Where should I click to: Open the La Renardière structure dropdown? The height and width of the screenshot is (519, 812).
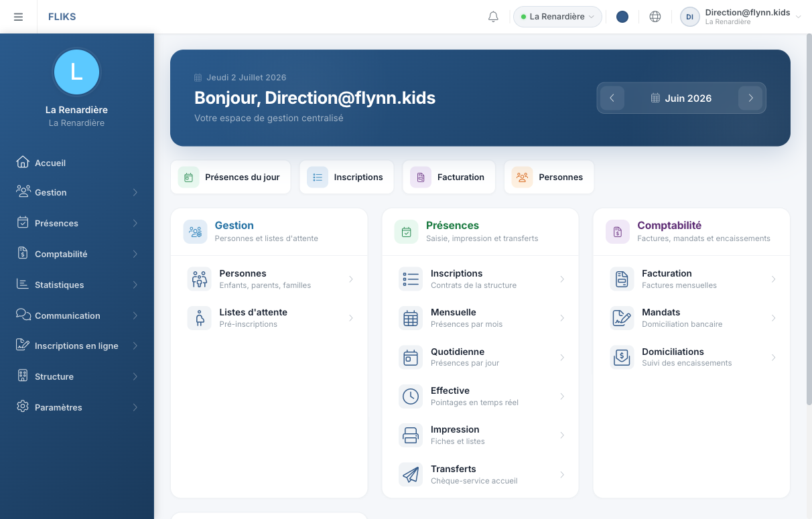557,17
